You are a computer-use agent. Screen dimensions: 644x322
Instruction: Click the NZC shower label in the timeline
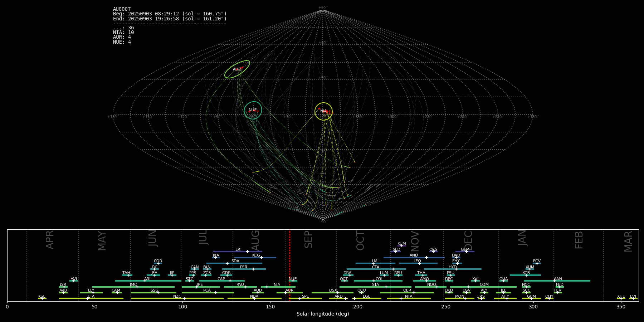pos(177,297)
